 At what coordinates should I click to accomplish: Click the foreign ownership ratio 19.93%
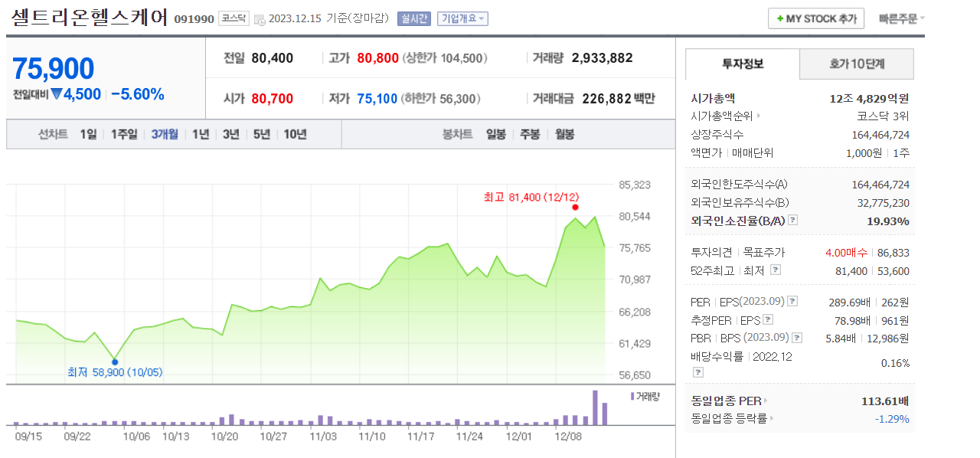[x=890, y=221]
